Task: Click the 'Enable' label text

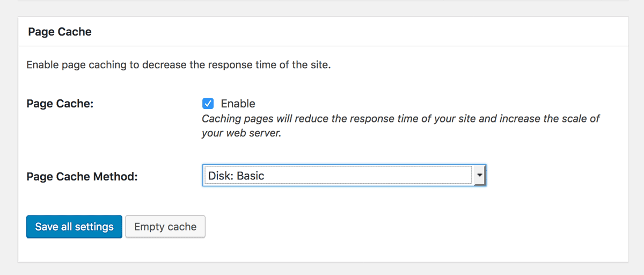Action: 238,104
